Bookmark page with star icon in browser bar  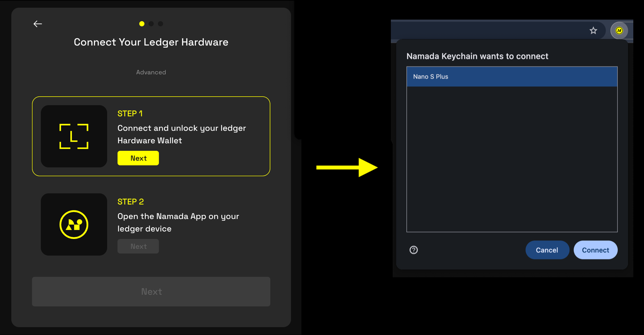[593, 30]
